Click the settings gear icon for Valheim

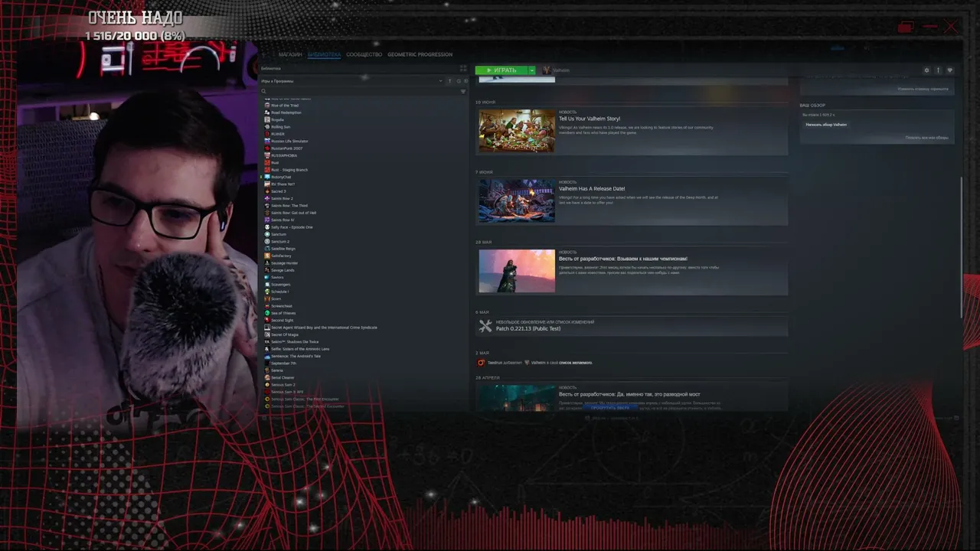point(926,70)
